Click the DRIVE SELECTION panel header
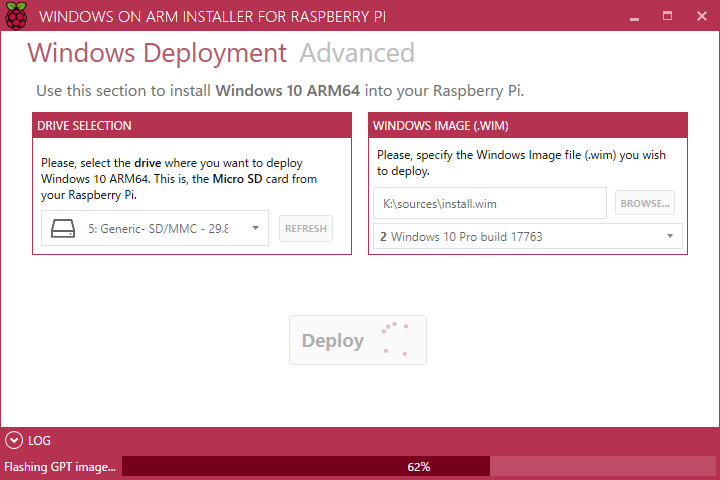Screen dimensions: 720x480 tap(192, 125)
